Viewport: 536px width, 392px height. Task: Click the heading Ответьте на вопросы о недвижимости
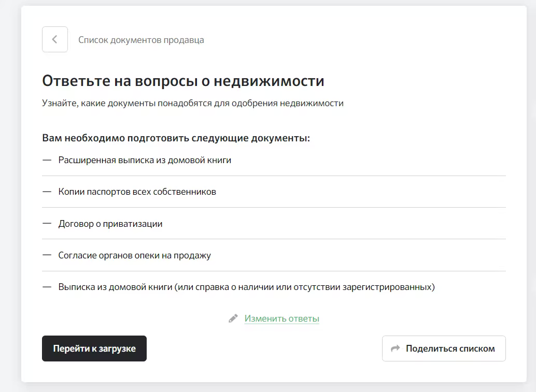click(183, 81)
